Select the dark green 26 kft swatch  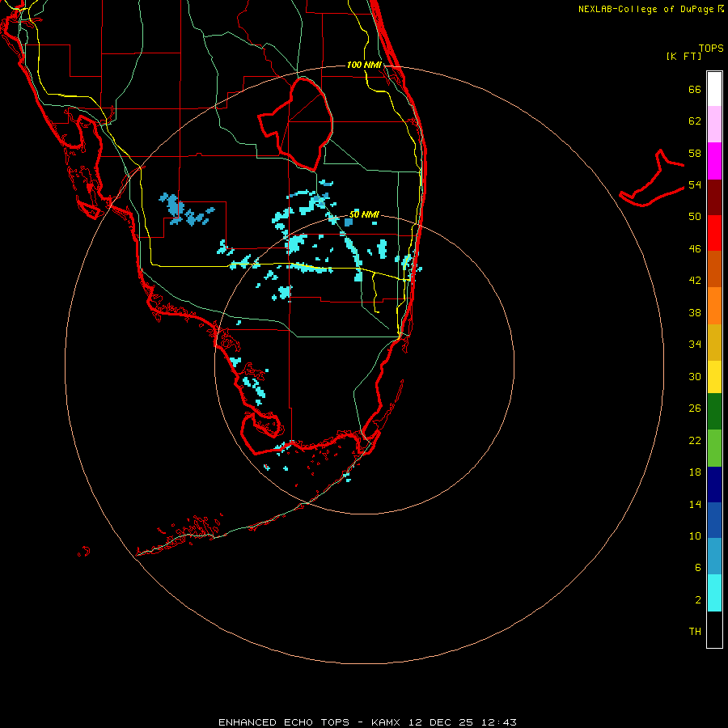[x=714, y=412]
